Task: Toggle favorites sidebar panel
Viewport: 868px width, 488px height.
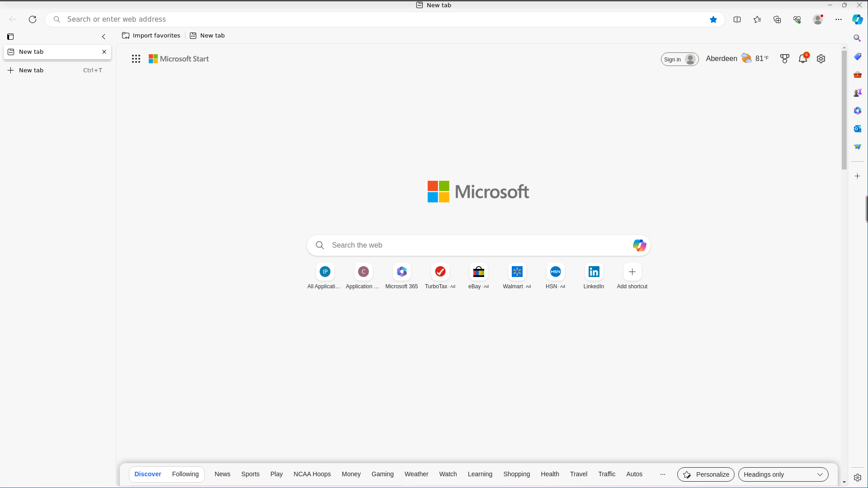Action: [x=757, y=19]
